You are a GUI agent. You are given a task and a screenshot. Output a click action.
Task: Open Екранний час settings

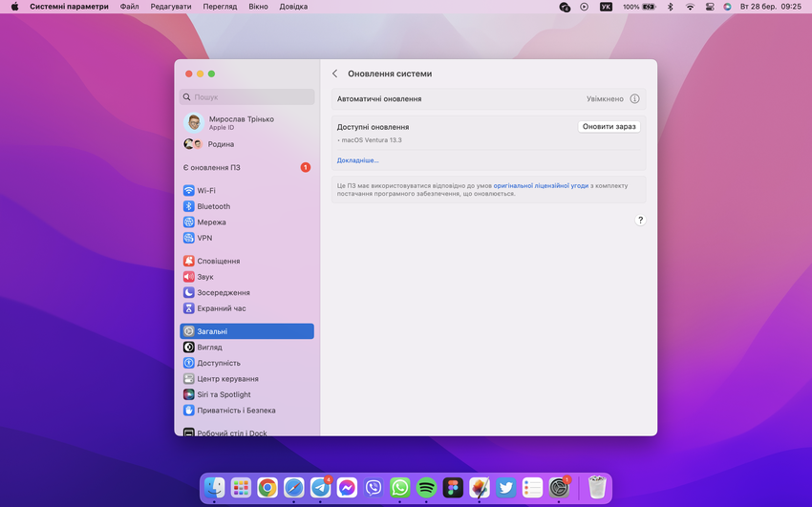click(x=221, y=308)
